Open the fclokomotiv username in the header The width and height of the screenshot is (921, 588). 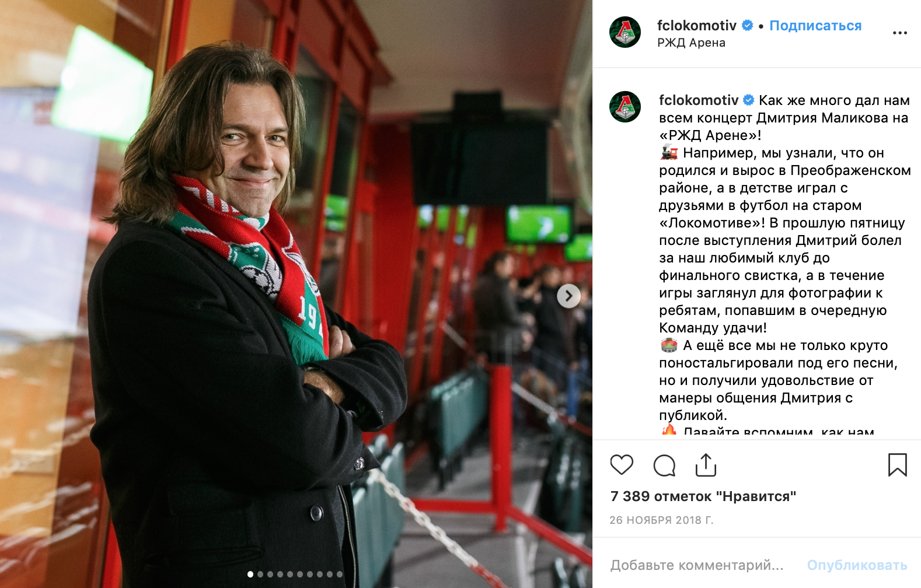click(x=697, y=26)
